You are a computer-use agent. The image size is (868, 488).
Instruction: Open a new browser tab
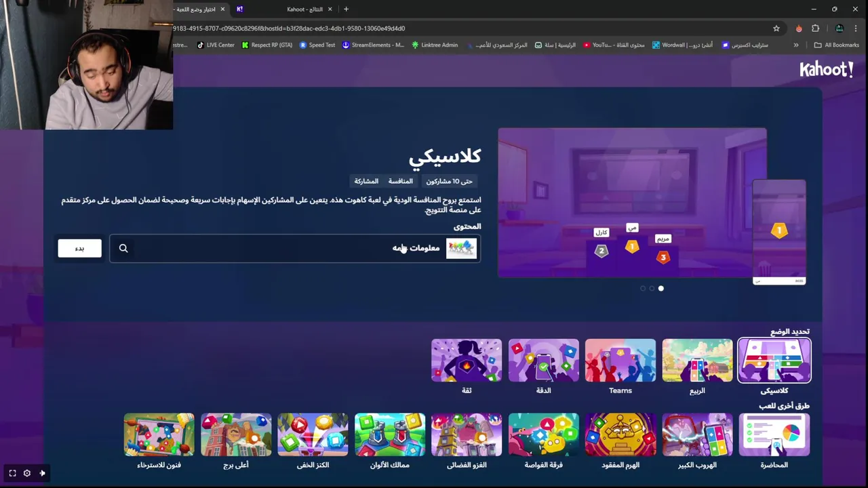click(346, 9)
